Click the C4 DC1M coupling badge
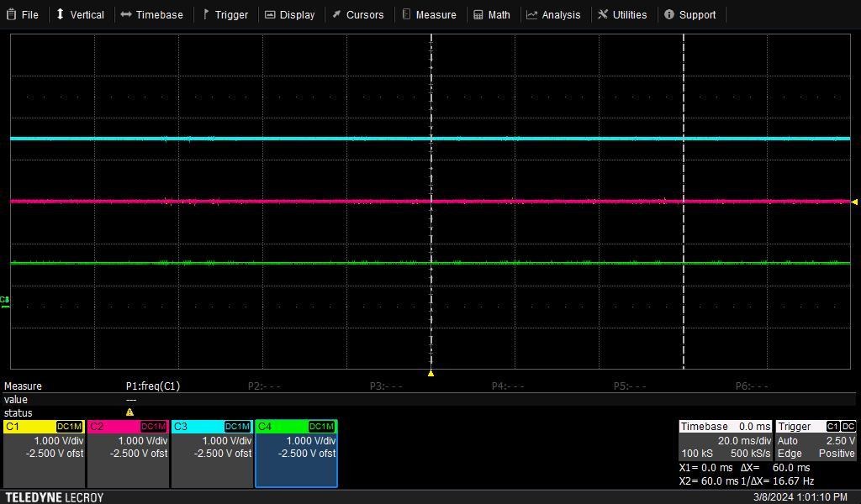Viewport: 861px width, 504px height. click(322, 426)
